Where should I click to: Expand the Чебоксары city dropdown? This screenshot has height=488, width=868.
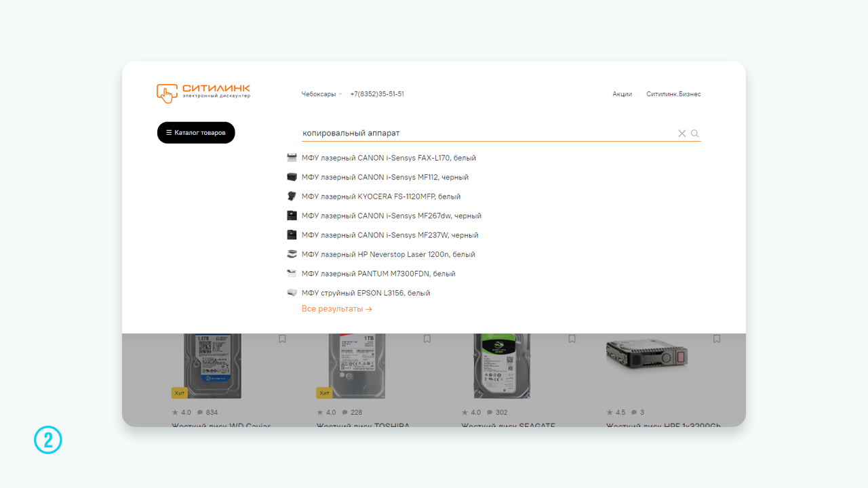click(321, 94)
